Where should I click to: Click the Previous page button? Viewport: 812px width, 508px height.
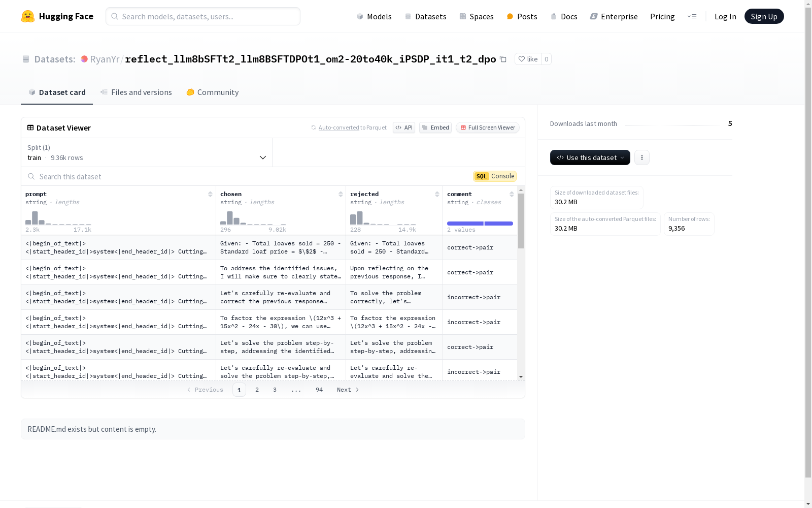205,390
